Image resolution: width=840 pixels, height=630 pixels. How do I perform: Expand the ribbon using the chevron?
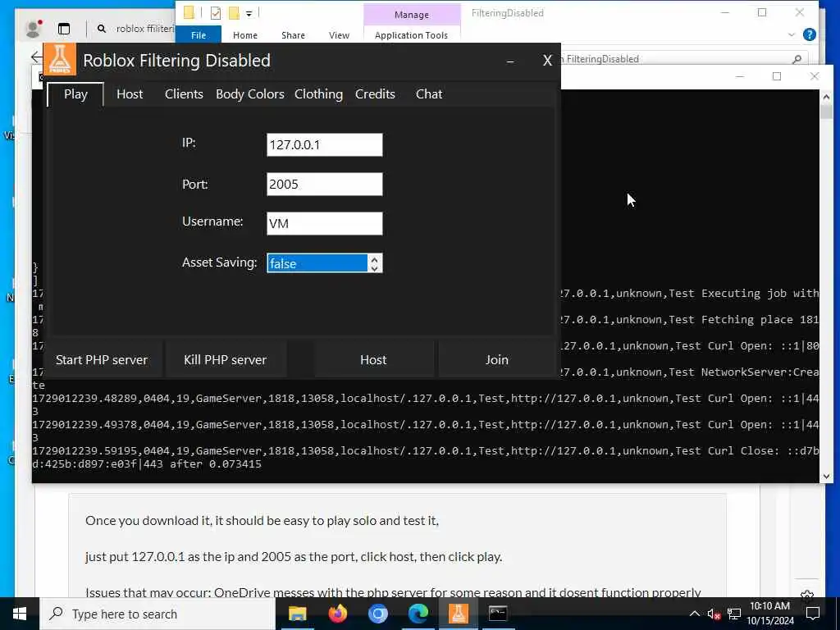click(792, 34)
